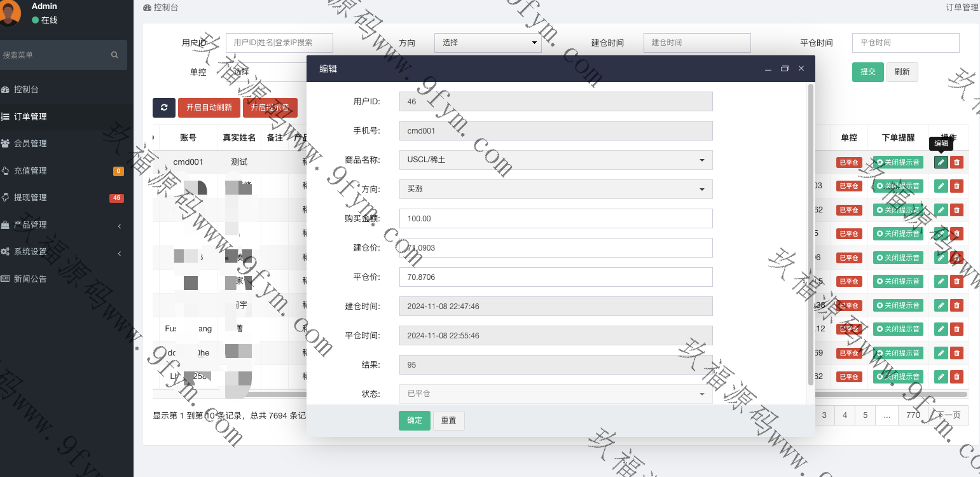The image size is (980, 477).
Task: Minimize the 编辑 dialog window
Action: tap(768, 69)
